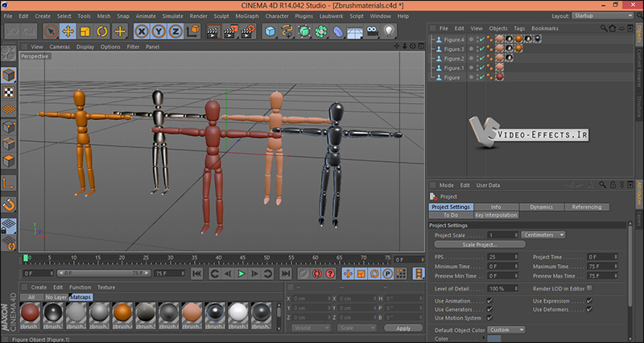644x343 pixels.
Task: Activate the Scale tool in top toolbar
Action: pyautogui.click(x=85, y=31)
